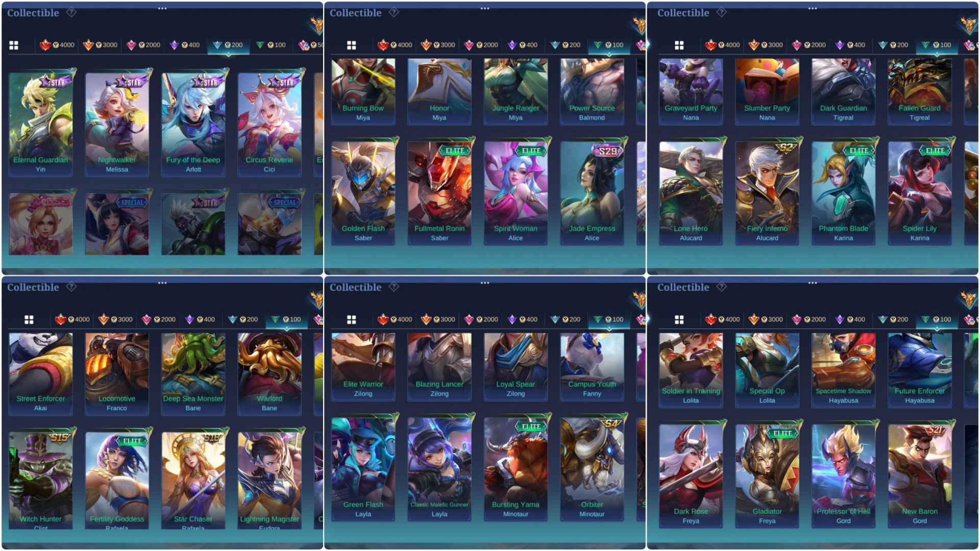Select red 4000 gem filter above Elite Warrior
980x551 pixels.
coord(394,319)
